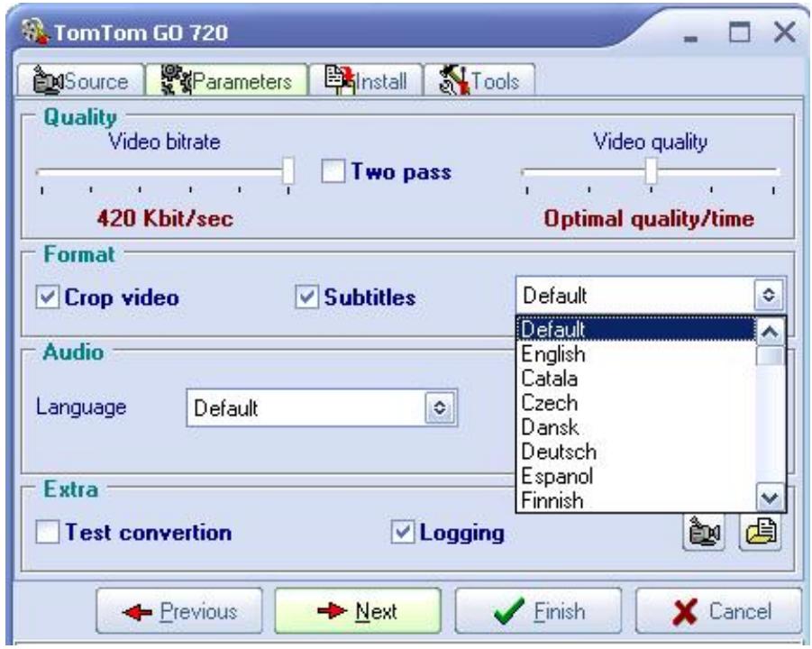The image size is (812, 649).
Task: Select Default in the subtitle list
Action: point(636,329)
